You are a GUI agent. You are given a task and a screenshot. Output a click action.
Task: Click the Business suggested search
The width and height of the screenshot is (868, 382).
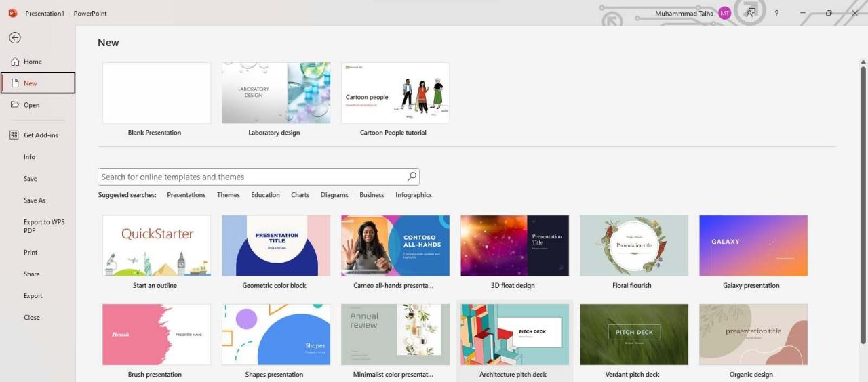pyautogui.click(x=372, y=195)
